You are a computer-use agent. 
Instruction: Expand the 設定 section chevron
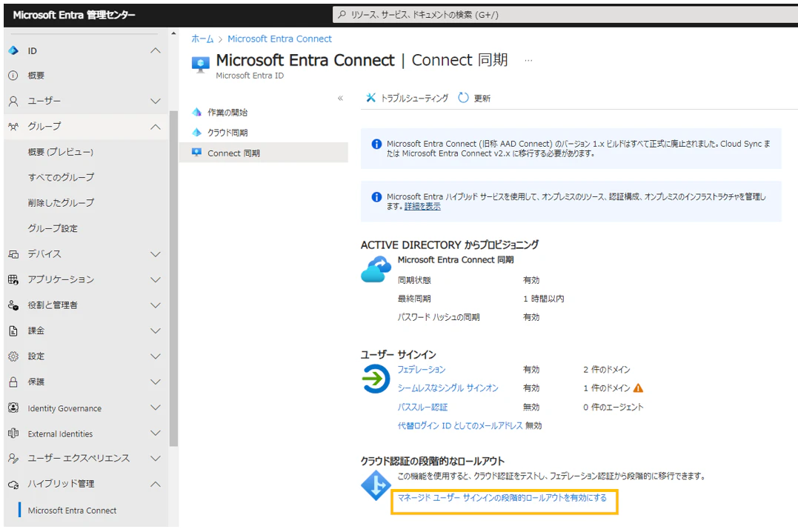[156, 356]
